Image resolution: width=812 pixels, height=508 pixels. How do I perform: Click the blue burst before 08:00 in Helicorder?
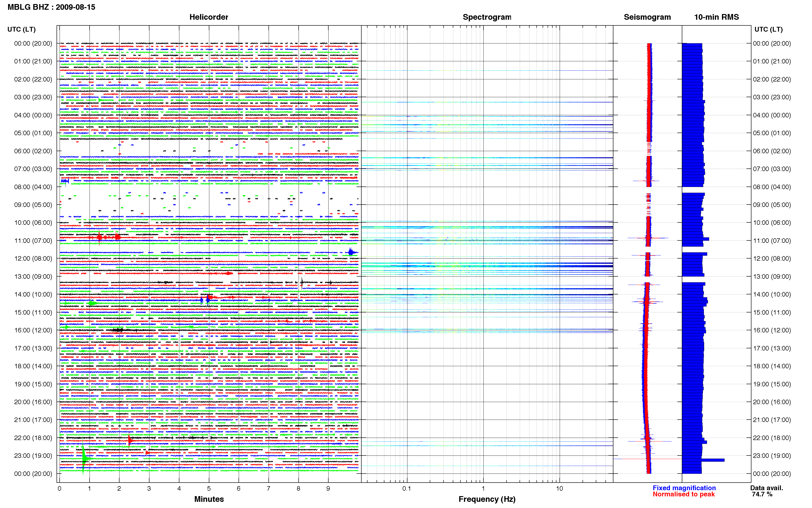[x=65, y=181]
